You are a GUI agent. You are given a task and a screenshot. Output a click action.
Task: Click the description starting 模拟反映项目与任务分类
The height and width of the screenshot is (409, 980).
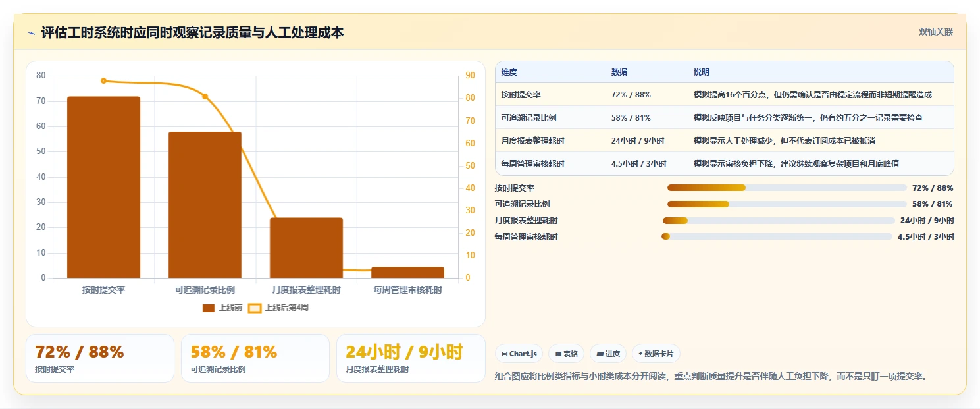point(808,118)
